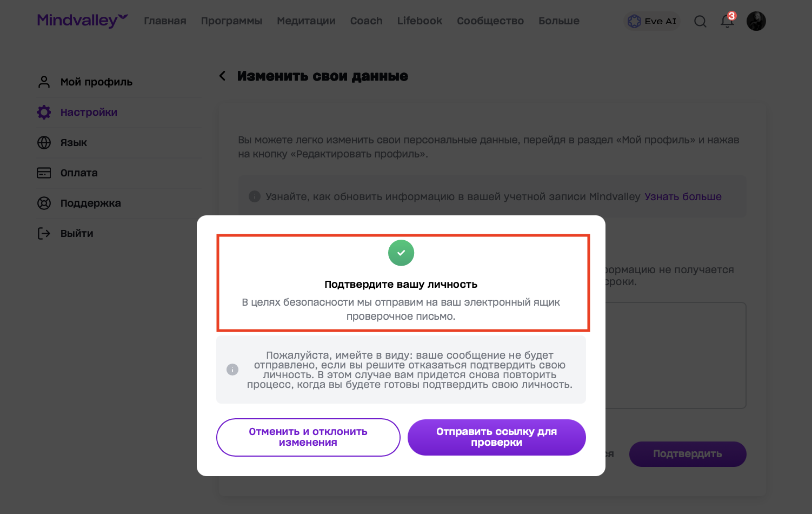
Task: Open Мой профиль in sidebar
Action: 96,82
